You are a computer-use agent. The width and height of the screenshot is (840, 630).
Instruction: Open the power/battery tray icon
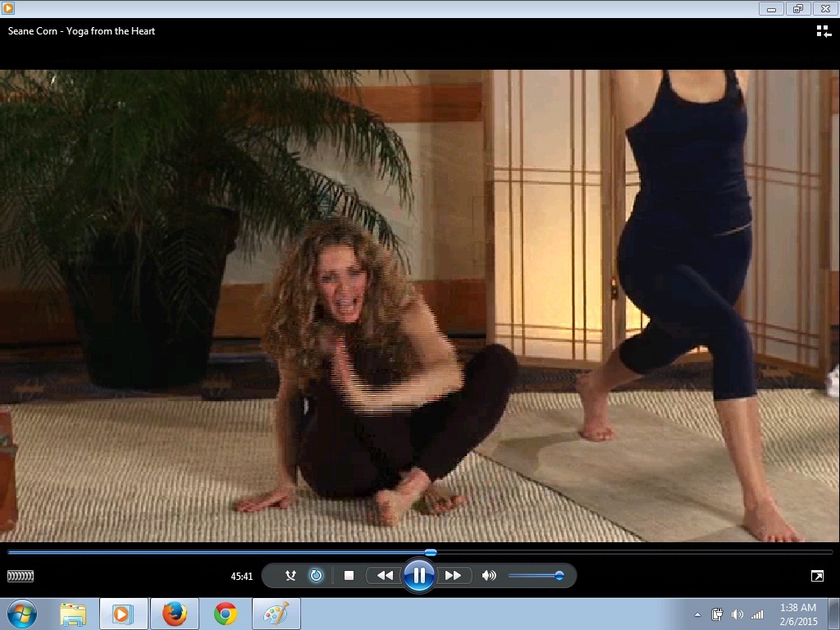717,614
